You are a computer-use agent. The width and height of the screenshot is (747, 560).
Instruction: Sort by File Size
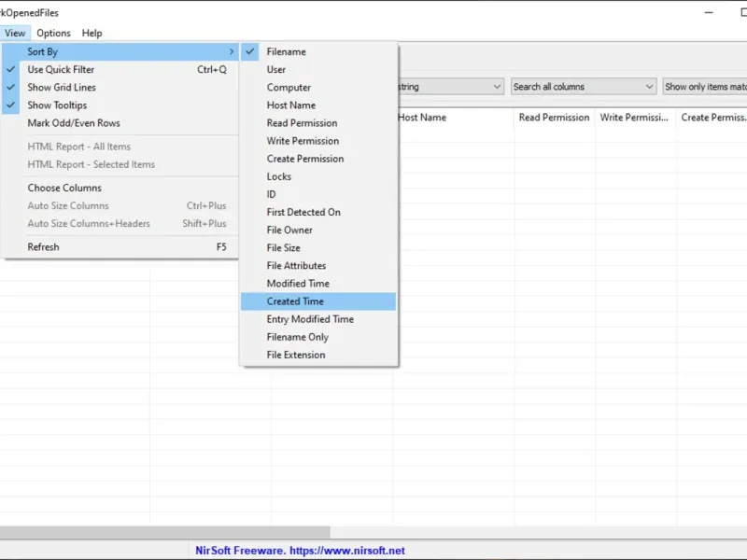[318, 247]
